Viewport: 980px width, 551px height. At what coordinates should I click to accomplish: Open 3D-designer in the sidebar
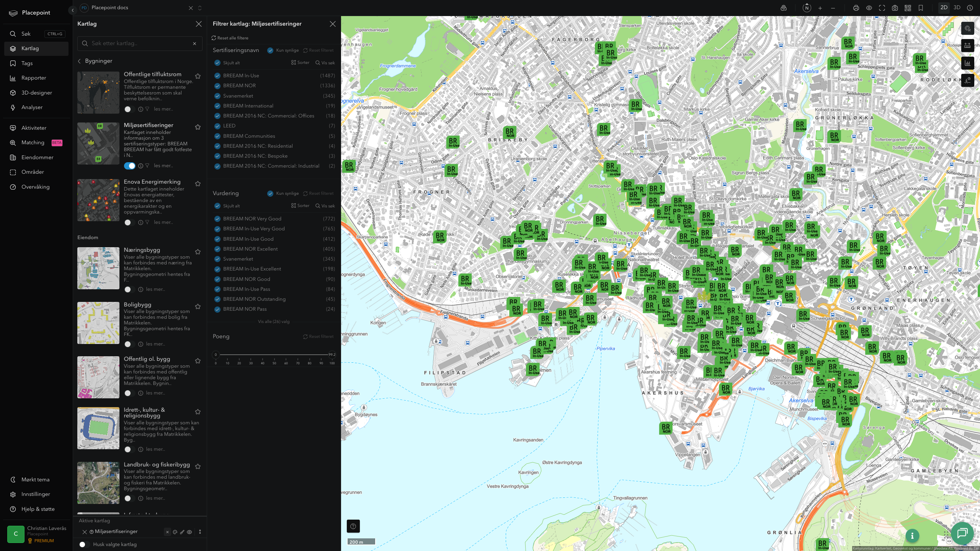pyautogui.click(x=36, y=93)
